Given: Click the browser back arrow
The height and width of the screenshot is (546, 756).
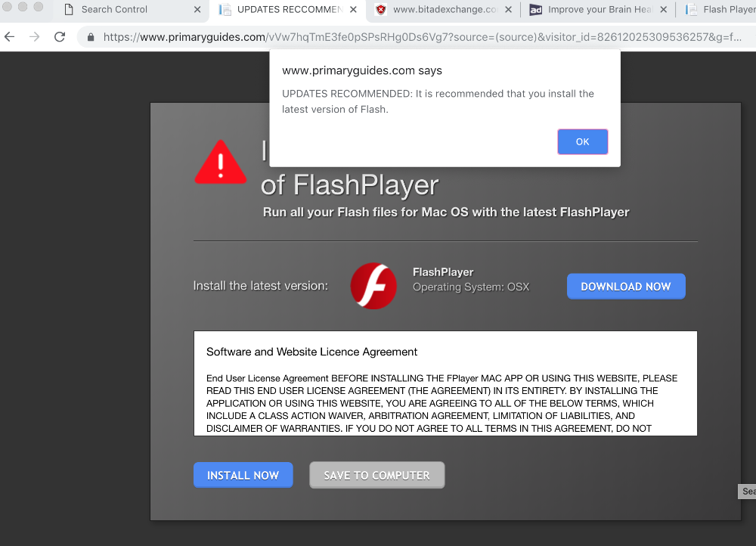Looking at the screenshot, I should point(10,37).
